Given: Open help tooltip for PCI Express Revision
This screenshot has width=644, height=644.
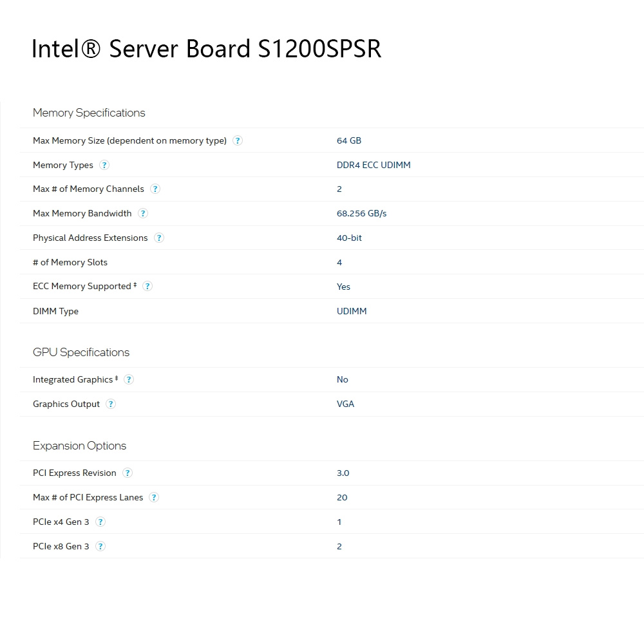Looking at the screenshot, I should [x=128, y=473].
